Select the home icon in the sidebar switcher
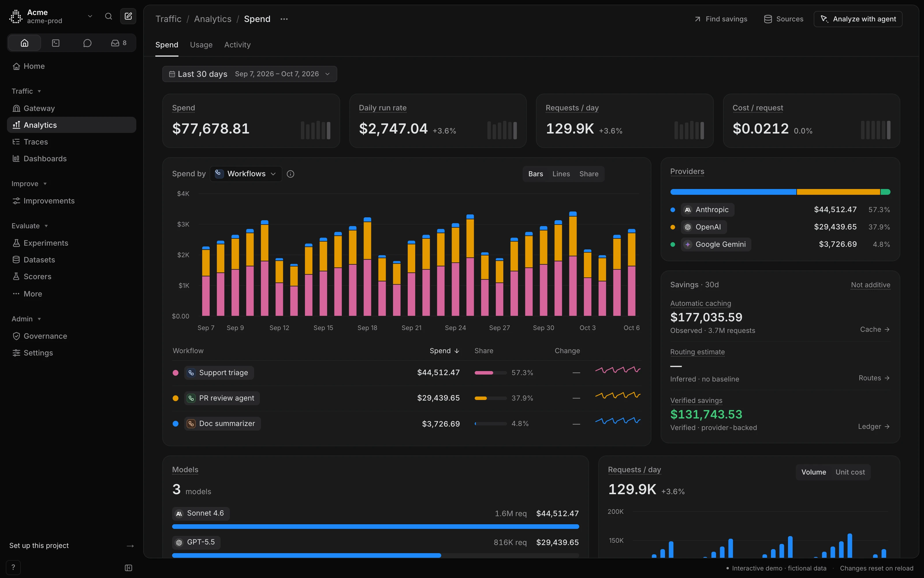Image resolution: width=924 pixels, height=578 pixels. click(25, 43)
